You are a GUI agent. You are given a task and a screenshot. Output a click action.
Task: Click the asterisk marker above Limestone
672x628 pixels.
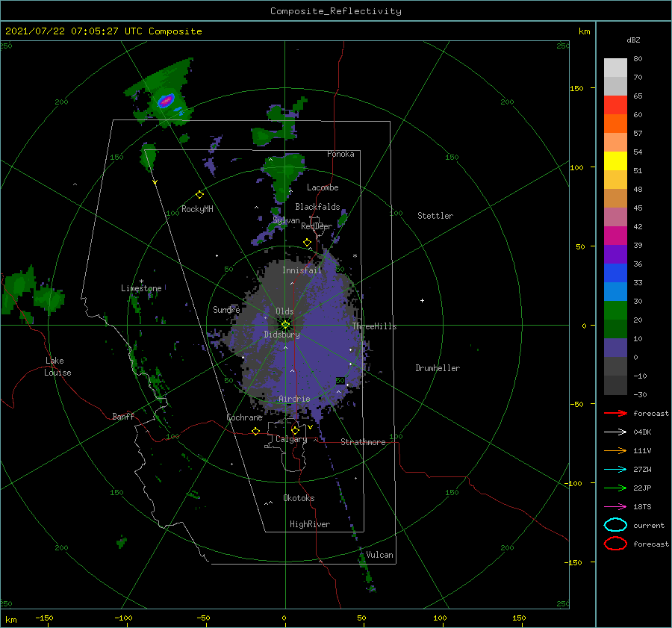click(x=141, y=282)
